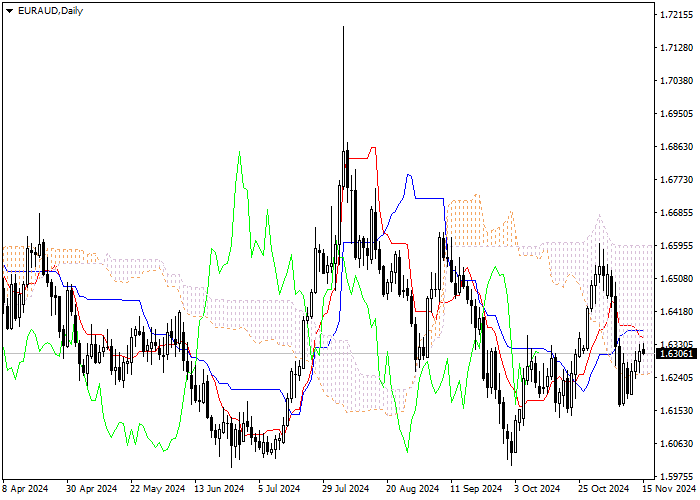This screenshot has width=700, height=500.
Task: Click the 1.65955 price axis label
Action: click(x=677, y=246)
